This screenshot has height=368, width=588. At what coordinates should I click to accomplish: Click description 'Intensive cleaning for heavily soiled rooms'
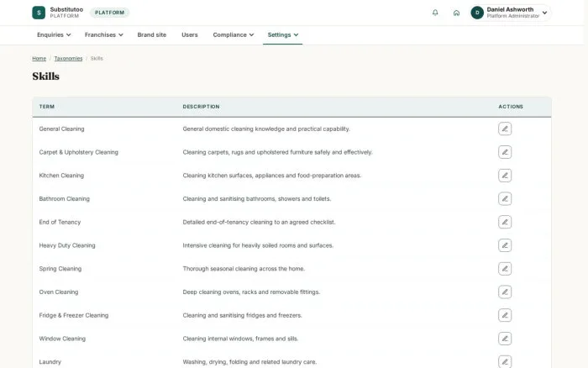[x=258, y=245]
